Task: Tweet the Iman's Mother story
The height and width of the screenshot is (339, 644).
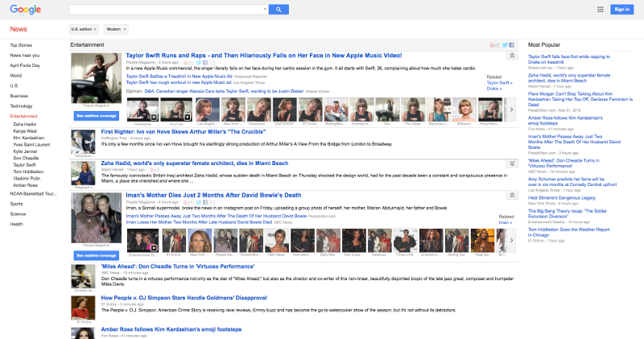Action: (198, 202)
